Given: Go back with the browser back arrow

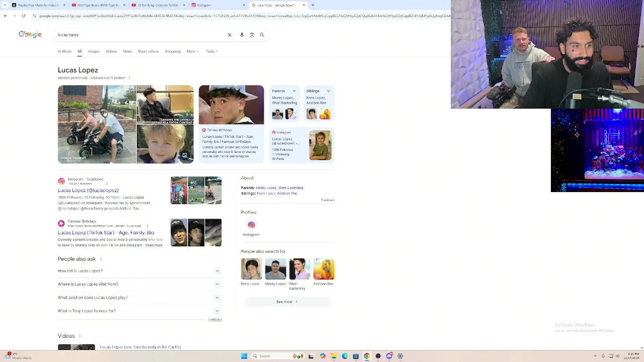Looking at the screenshot, I should [6, 16].
